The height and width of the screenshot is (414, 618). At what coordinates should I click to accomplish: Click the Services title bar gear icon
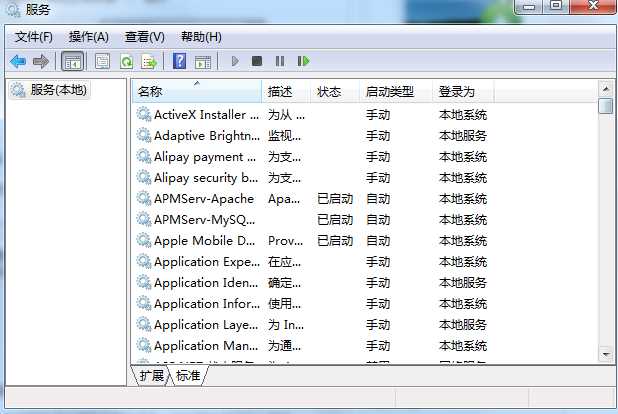(x=13, y=9)
